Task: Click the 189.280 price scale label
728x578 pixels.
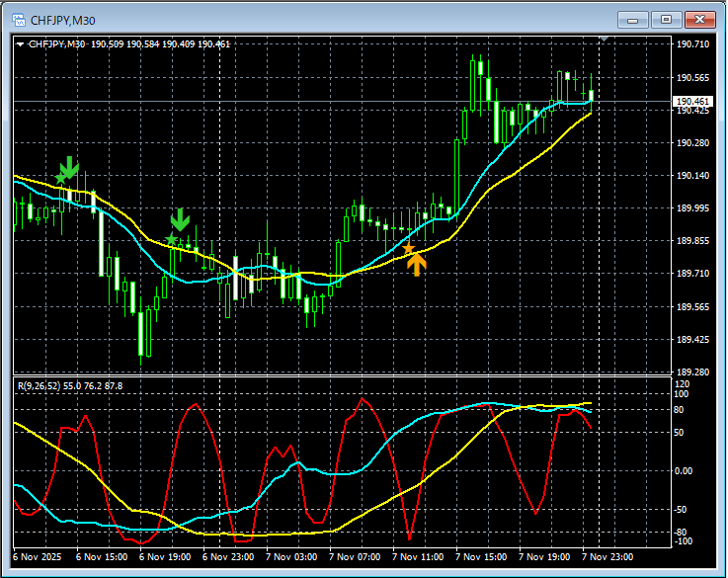Action: click(x=692, y=372)
